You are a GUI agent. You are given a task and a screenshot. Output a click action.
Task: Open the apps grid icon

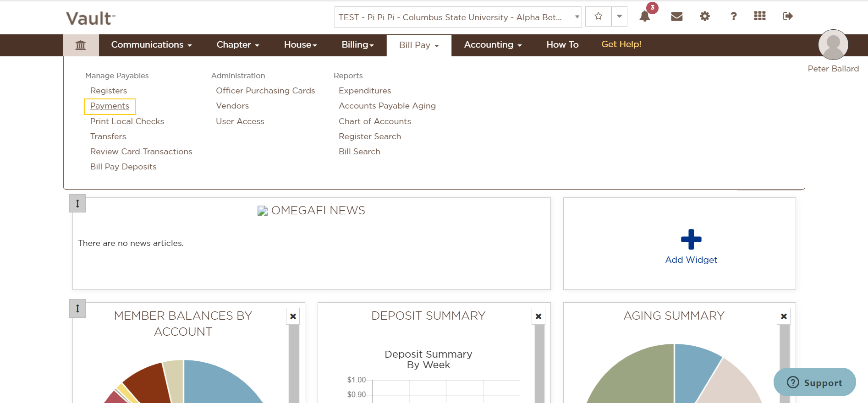pyautogui.click(x=760, y=16)
